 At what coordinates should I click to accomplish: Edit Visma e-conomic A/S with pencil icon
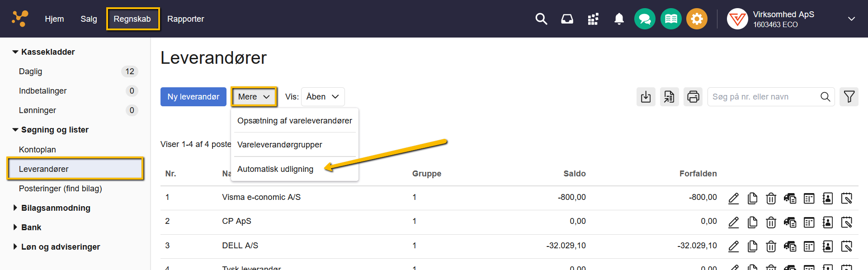(733, 198)
